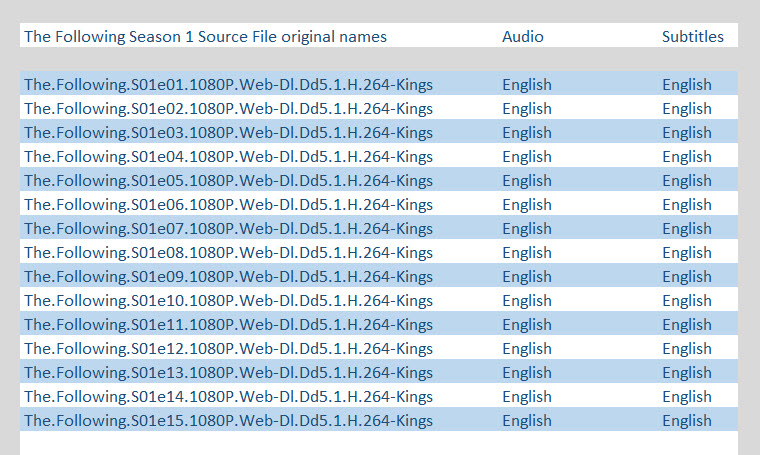Select the Subtitles 'English' cell in the S01e15 row

tap(687, 421)
